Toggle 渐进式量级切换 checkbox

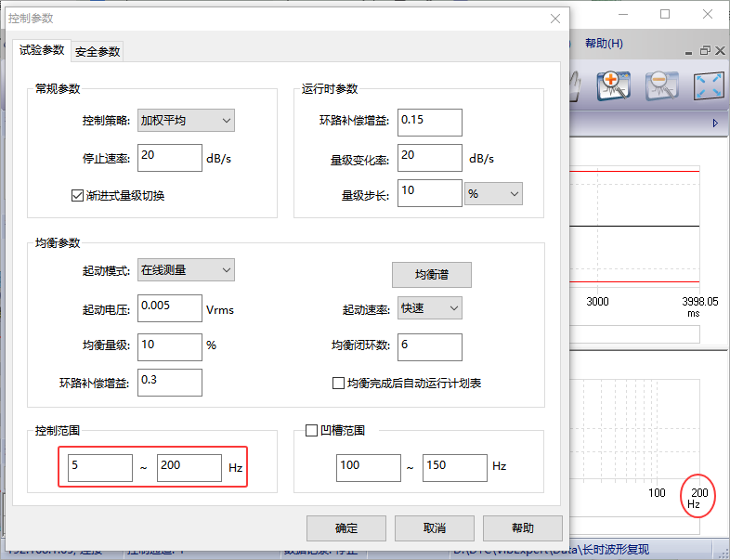[x=78, y=196]
